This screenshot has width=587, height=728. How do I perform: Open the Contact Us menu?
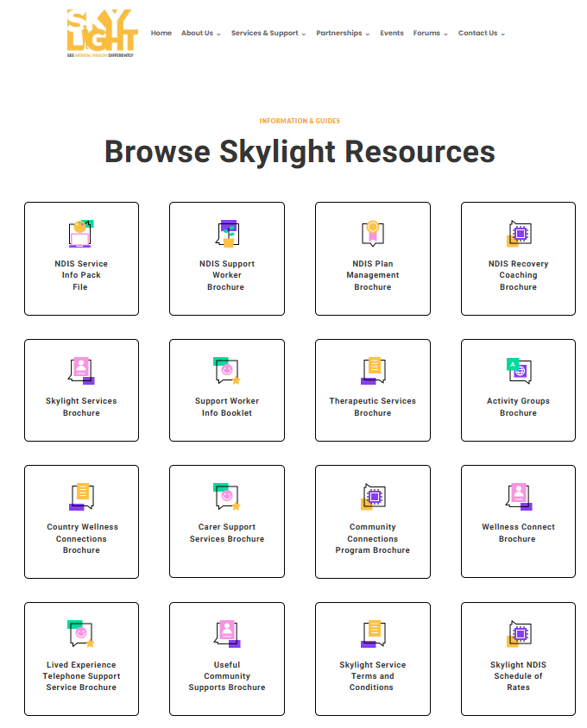(x=477, y=33)
